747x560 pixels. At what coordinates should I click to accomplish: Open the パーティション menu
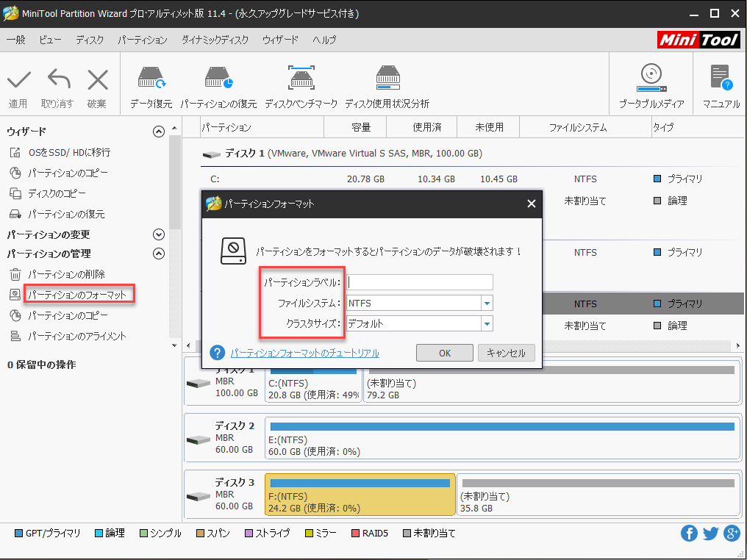(143, 40)
